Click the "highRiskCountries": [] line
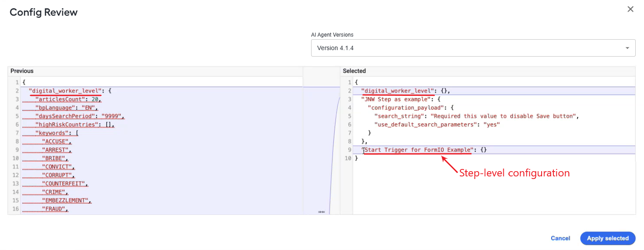644x250 pixels. pos(75,125)
